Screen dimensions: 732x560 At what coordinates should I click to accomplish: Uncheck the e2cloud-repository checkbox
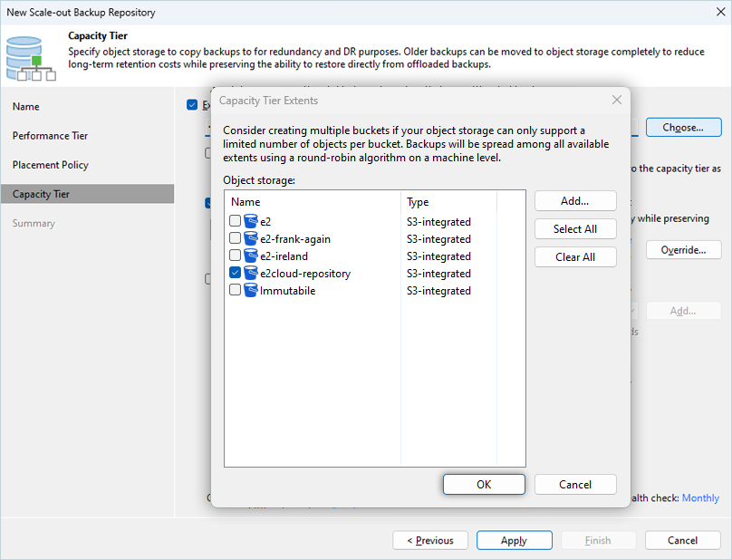click(x=236, y=273)
